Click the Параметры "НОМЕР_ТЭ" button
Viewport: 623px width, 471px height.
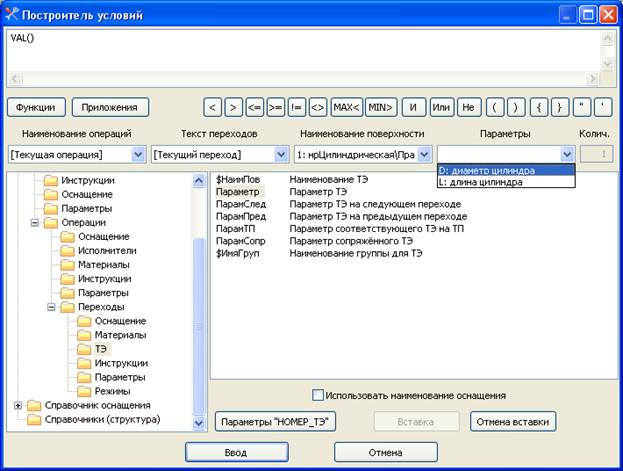(275, 422)
